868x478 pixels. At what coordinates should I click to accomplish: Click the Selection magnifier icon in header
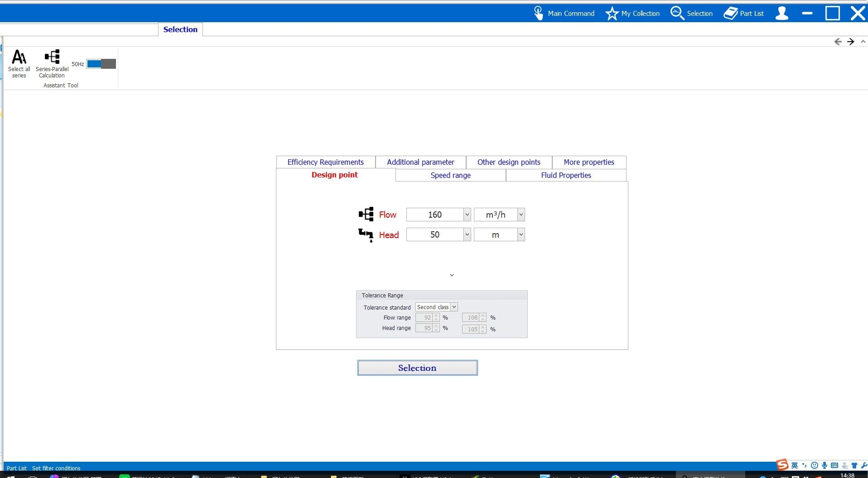point(677,13)
